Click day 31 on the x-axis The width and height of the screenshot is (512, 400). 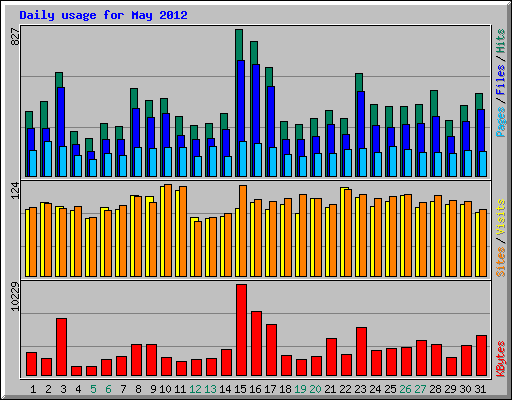[480, 389]
